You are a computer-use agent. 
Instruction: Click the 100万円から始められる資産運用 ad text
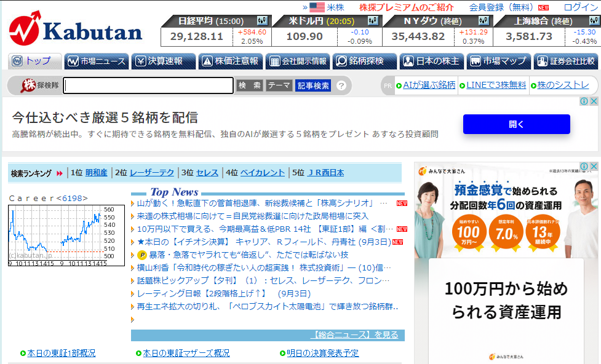pyautogui.click(x=506, y=301)
